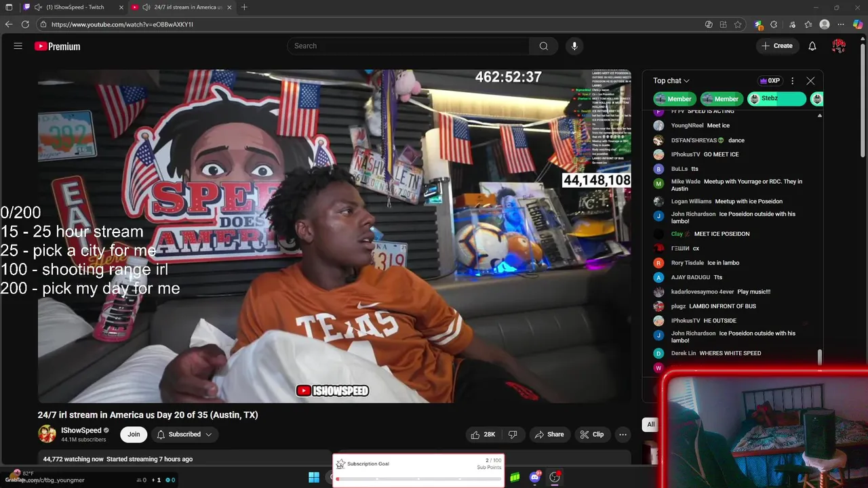Open the YouTube hamburger guide menu
Viewport: 868px width, 488px height.
click(18, 46)
